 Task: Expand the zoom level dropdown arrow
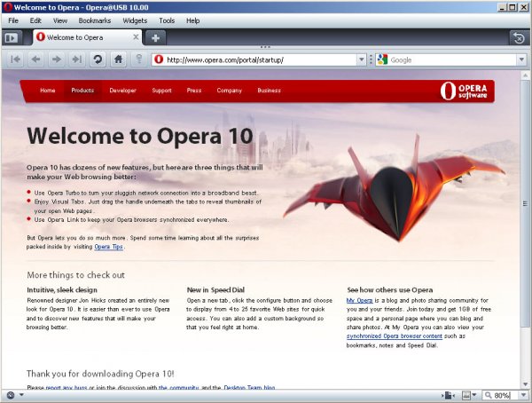[x=524, y=395]
